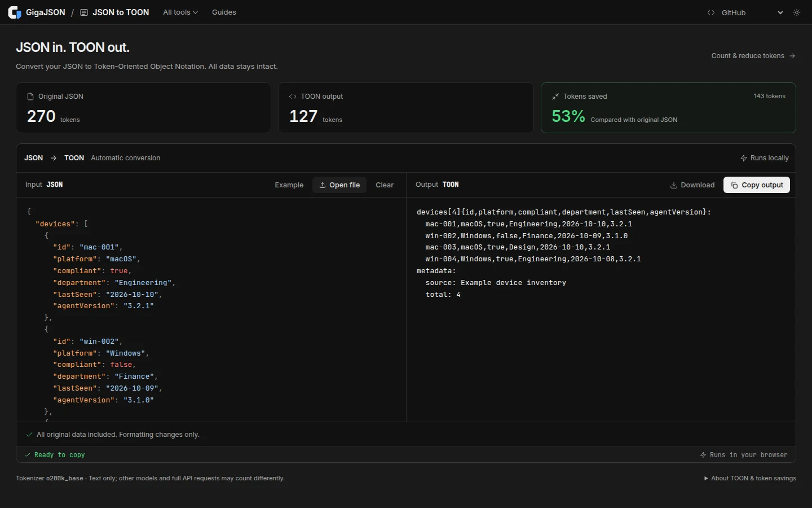
Task: Click the output row starting with win-002
Action: (x=527, y=236)
